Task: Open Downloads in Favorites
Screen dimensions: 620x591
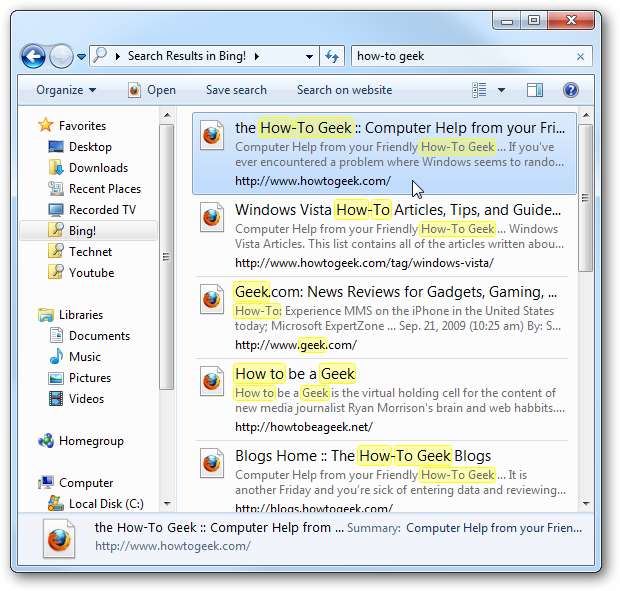Action: tap(98, 168)
